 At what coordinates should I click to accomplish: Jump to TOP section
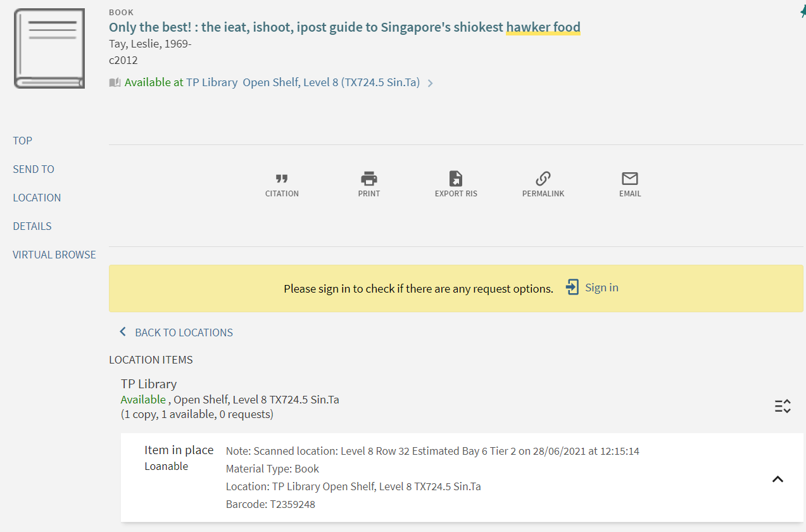tap(22, 141)
